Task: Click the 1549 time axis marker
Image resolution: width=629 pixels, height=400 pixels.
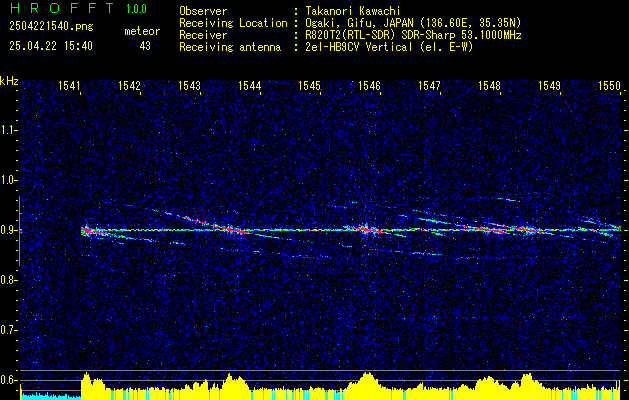Action: tap(549, 85)
